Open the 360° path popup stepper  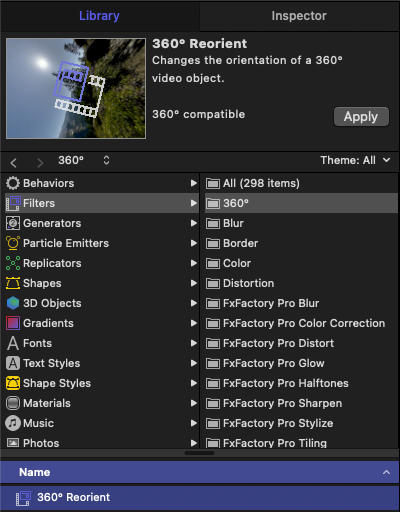click(x=106, y=160)
